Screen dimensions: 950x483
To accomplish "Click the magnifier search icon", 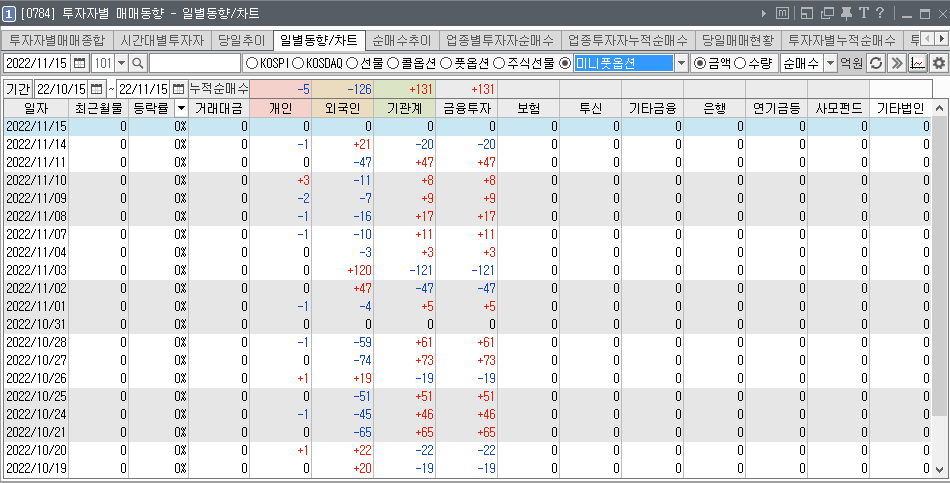I will pos(138,63).
